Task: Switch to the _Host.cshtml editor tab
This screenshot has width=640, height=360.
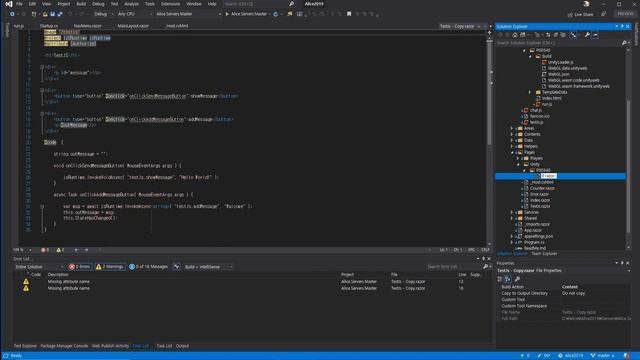Action: tap(177, 26)
